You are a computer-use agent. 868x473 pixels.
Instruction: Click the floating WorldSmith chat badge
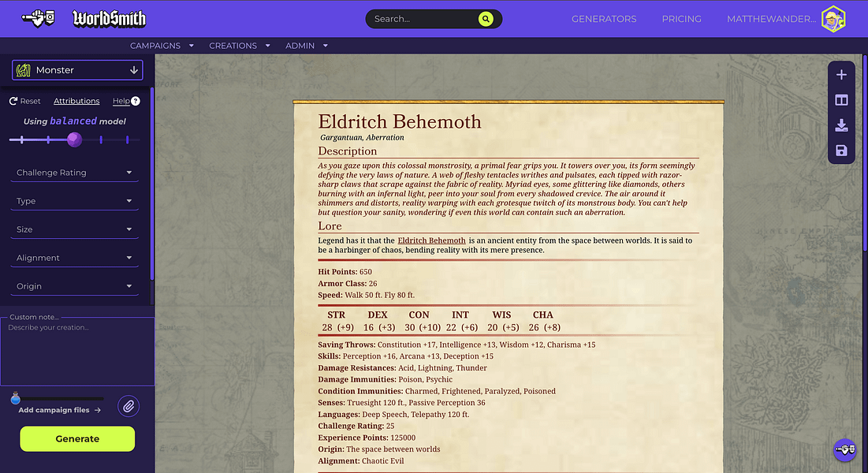pos(845,449)
